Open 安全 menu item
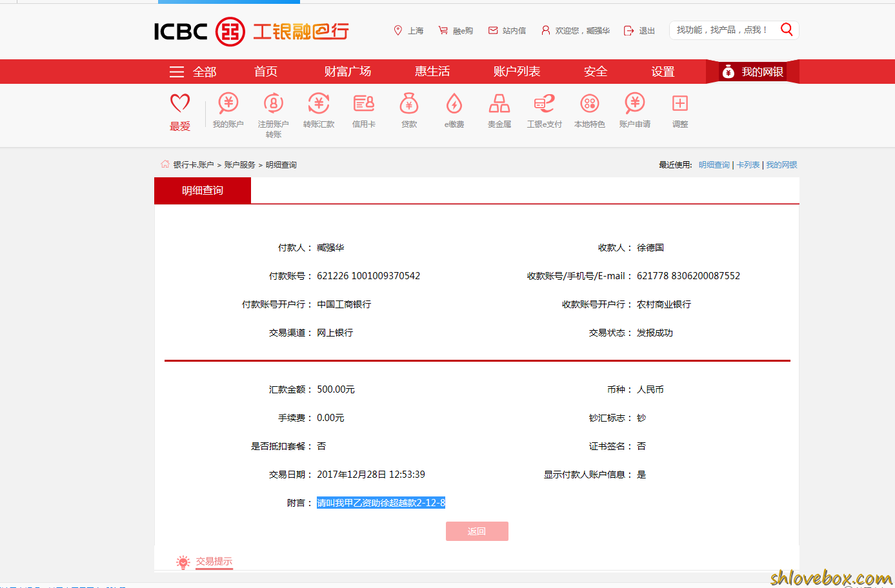This screenshot has width=895, height=588. point(596,72)
